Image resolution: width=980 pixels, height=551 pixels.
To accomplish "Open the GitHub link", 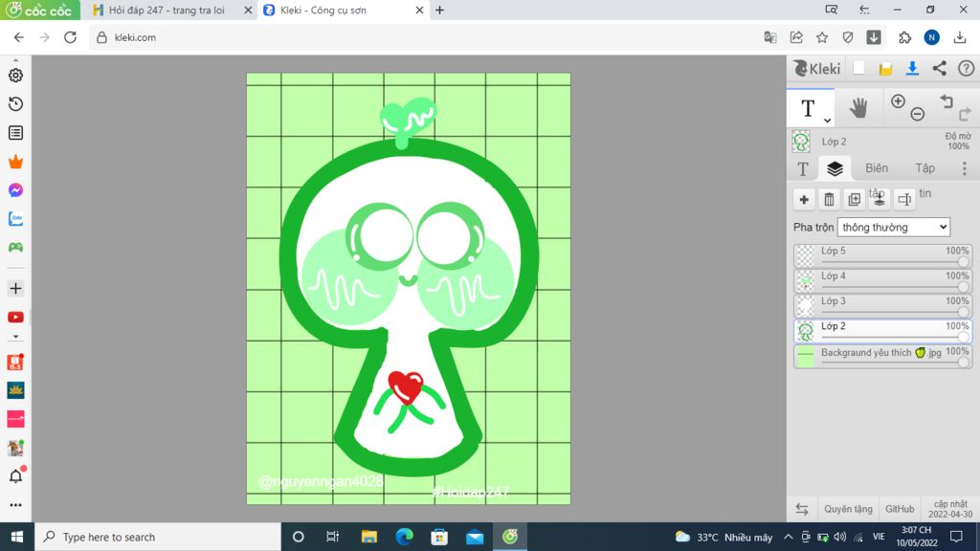I will coord(900,509).
